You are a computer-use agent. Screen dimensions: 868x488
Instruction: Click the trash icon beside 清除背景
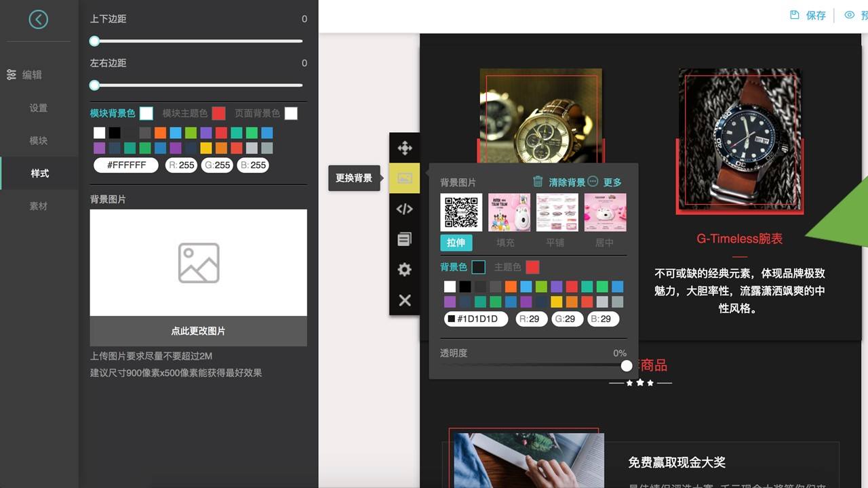point(538,182)
